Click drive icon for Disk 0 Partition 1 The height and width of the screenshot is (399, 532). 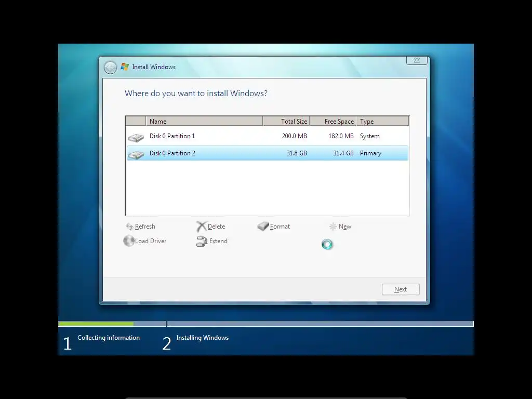click(x=136, y=137)
